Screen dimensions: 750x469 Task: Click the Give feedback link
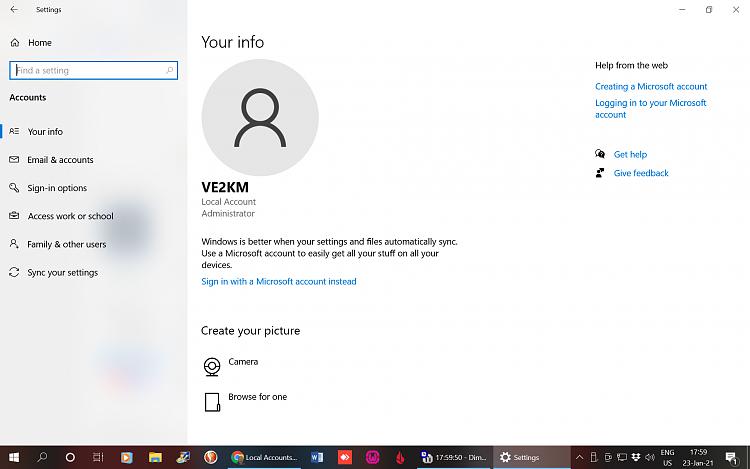(641, 173)
